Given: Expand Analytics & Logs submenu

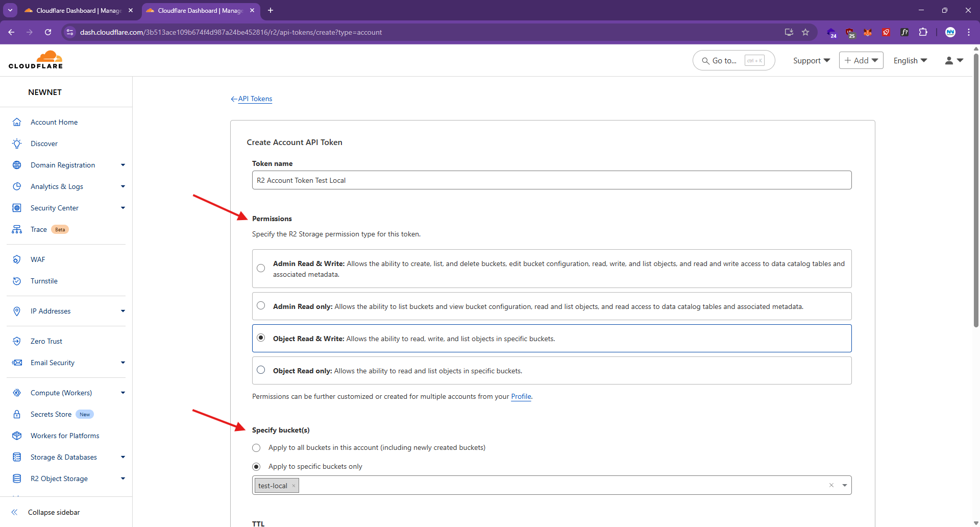Looking at the screenshot, I should (x=123, y=186).
